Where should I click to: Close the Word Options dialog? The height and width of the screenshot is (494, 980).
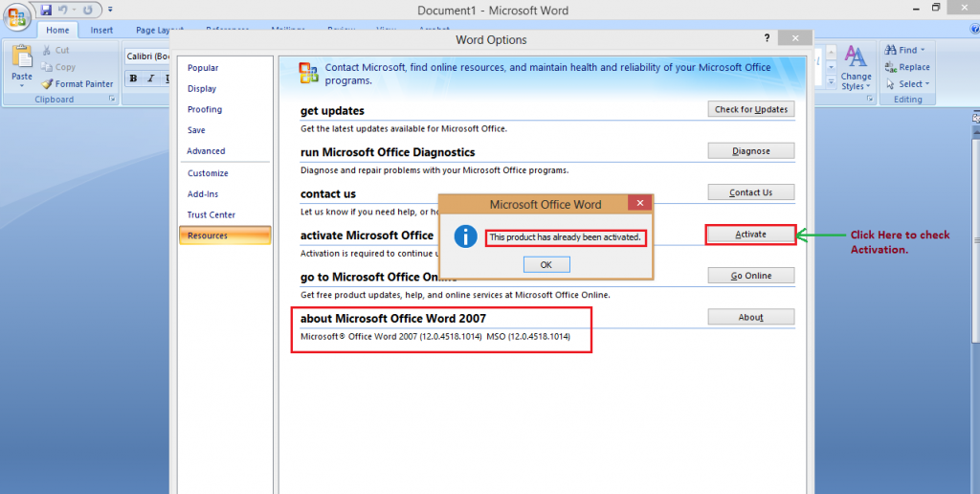coord(795,38)
